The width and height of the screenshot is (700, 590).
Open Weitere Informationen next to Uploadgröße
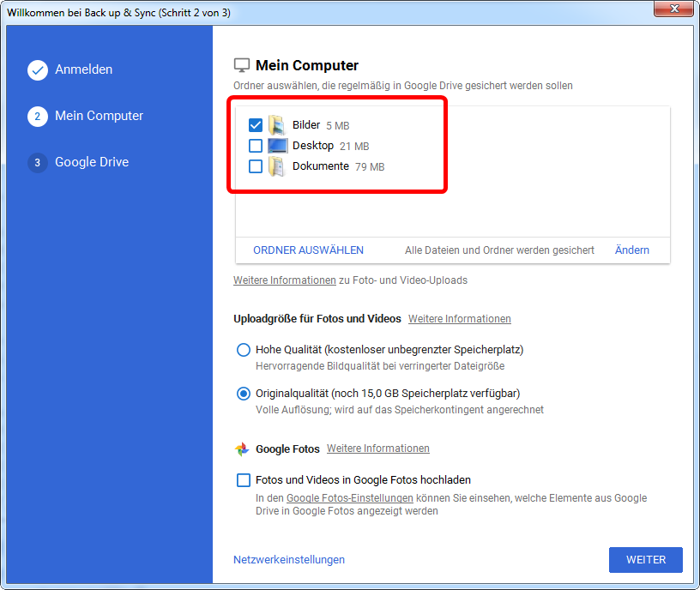(x=460, y=319)
